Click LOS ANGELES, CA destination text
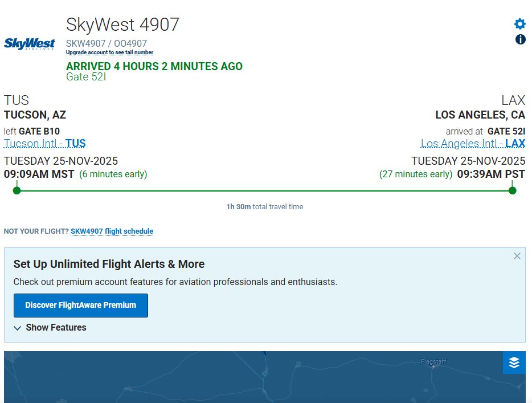 480,115
